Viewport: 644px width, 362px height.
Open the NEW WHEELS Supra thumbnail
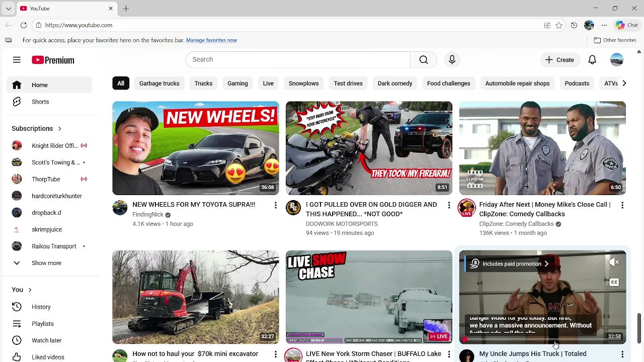(x=196, y=148)
